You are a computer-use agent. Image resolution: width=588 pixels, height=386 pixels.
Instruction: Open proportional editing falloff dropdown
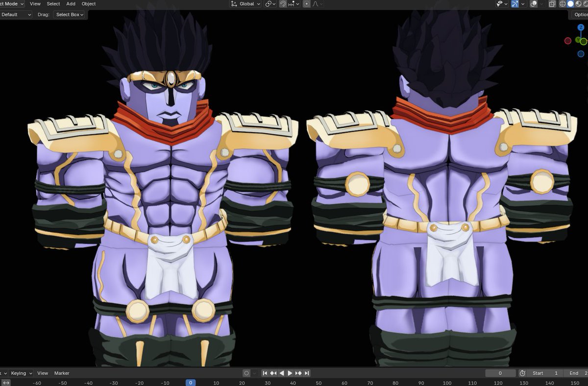coord(317,4)
